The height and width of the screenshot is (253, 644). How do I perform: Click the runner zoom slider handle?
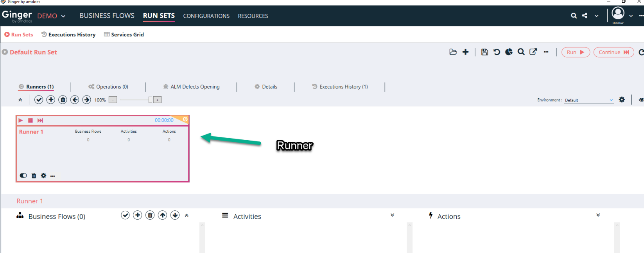[x=150, y=100]
